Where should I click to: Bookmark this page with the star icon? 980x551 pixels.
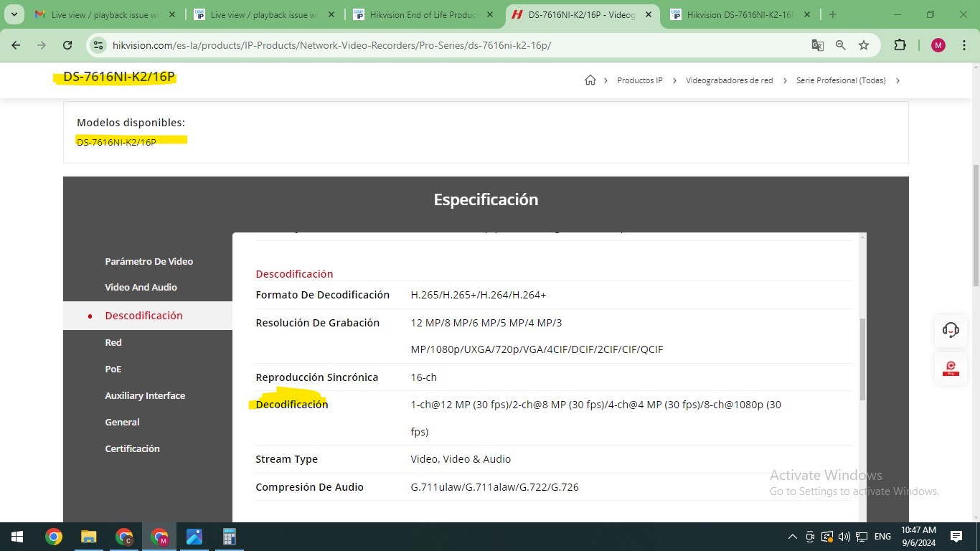[864, 45]
